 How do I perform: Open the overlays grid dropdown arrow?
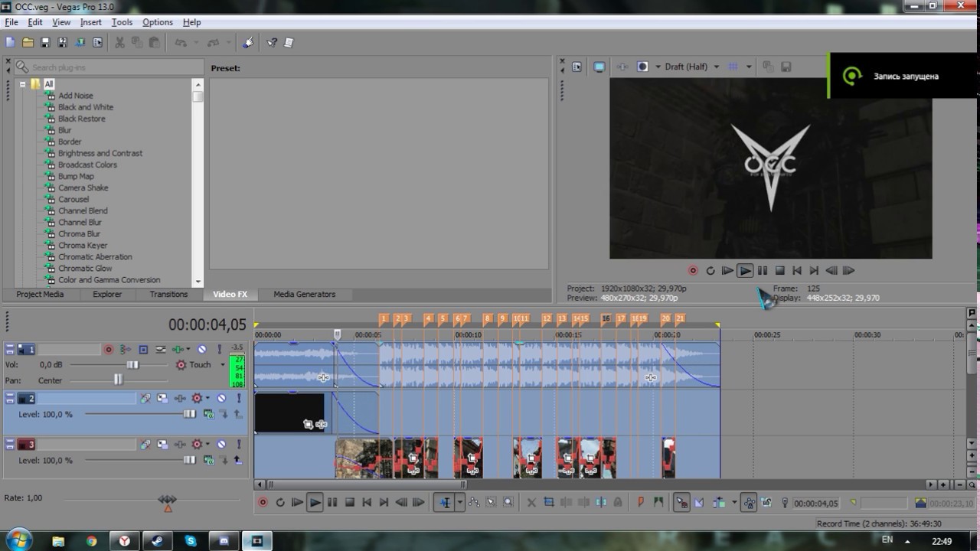click(x=749, y=67)
